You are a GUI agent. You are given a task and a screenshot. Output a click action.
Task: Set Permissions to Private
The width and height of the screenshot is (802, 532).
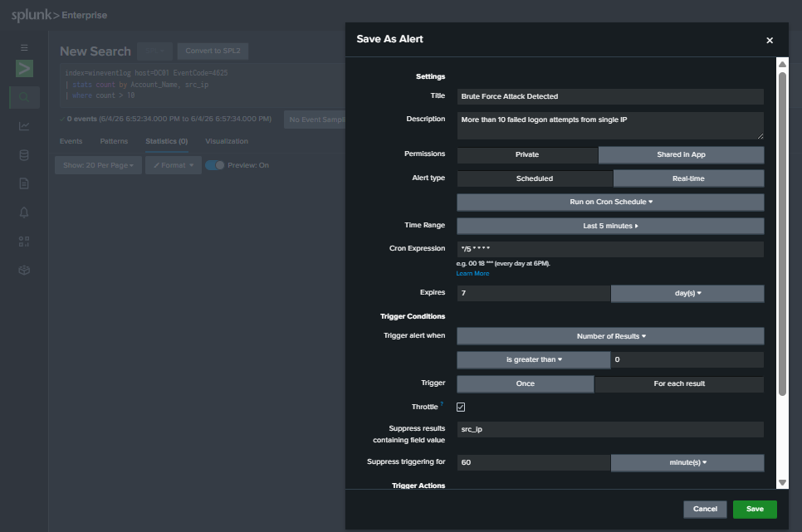pos(527,154)
